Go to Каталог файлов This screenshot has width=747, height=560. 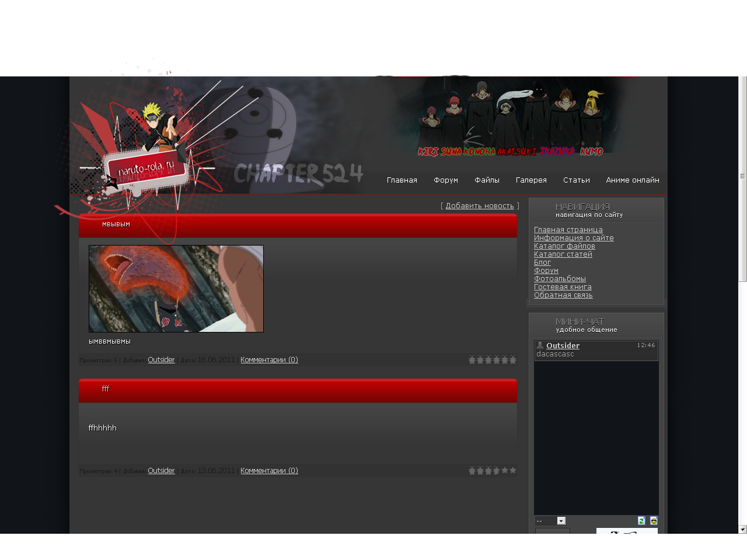tap(564, 246)
